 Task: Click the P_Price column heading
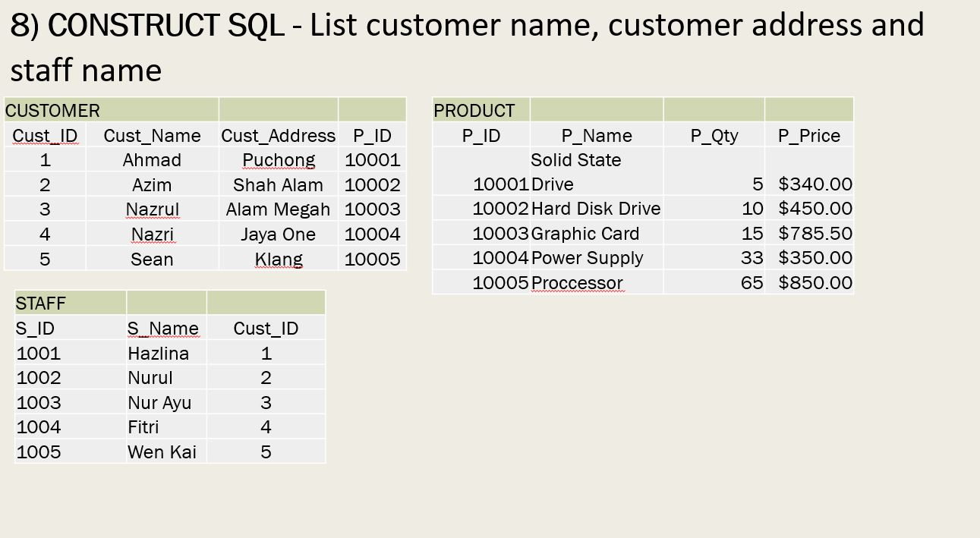pos(809,135)
